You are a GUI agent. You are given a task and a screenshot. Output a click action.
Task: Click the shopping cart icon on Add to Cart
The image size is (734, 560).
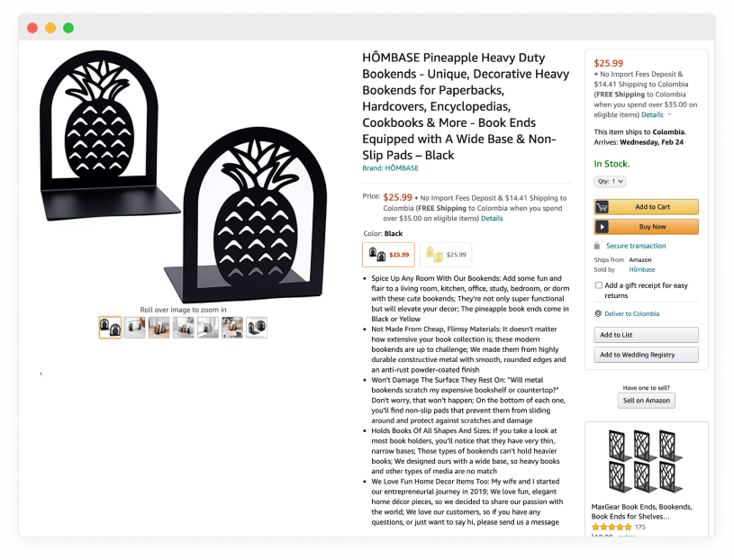coord(602,207)
